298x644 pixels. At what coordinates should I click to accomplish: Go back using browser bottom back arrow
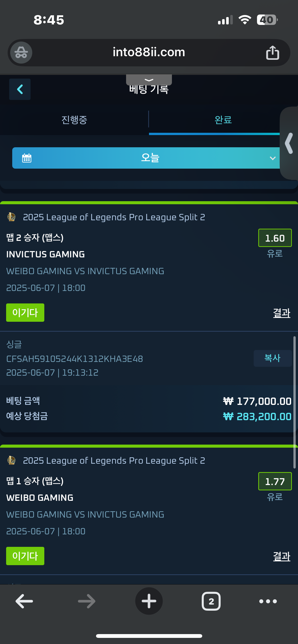coord(24,601)
